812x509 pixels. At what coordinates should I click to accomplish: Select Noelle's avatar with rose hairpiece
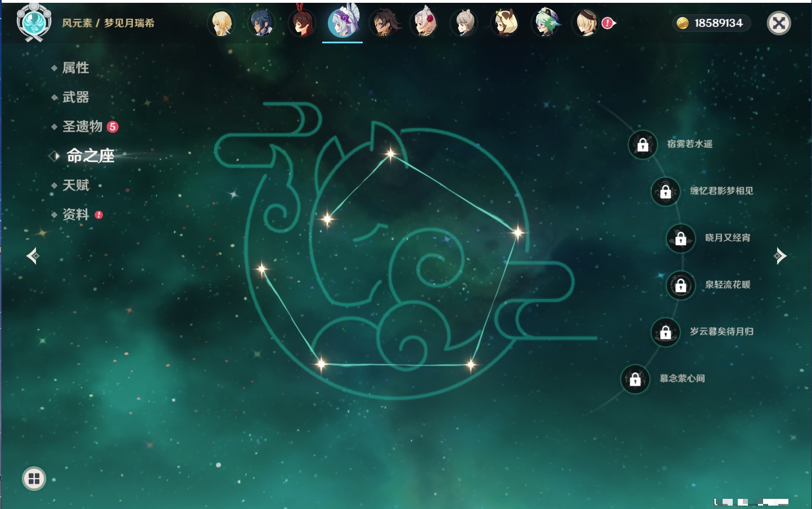pos(425,24)
